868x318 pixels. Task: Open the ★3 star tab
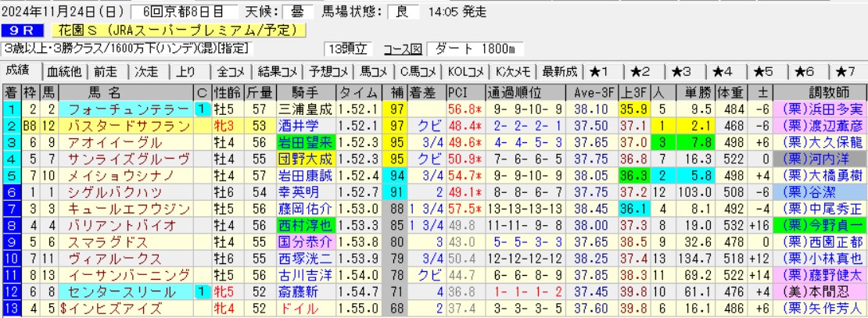687,72
